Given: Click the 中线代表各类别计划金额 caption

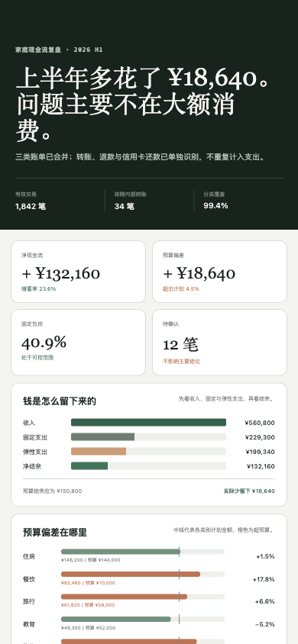Looking at the screenshot, I should click(x=224, y=530).
